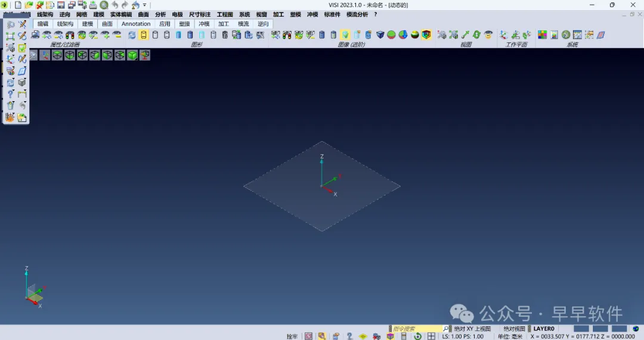
Task: Open the 线架构 menu
Action: pyautogui.click(x=45, y=14)
